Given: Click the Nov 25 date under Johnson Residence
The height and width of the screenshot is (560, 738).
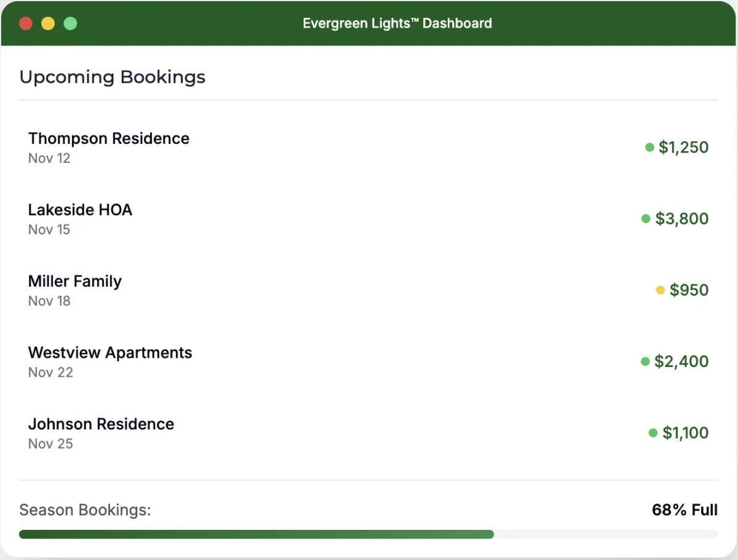Looking at the screenshot, I should pyautogui.click(x=50, y=444).
